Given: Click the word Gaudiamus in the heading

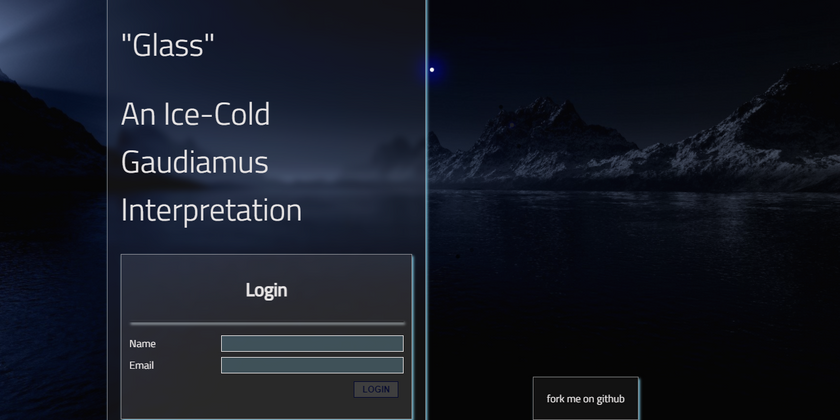Looking at the screenshot, I should coord(194,162).
